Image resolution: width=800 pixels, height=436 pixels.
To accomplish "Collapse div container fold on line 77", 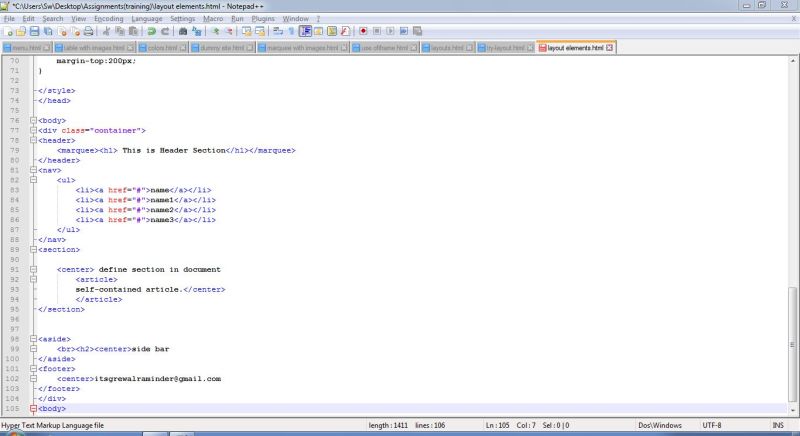I will 33,131.
